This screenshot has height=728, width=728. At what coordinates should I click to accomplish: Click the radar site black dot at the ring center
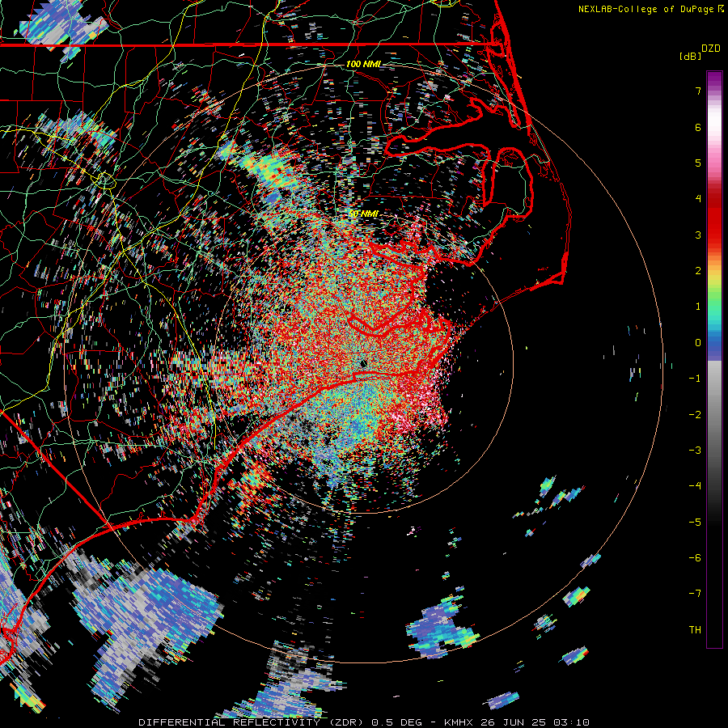(363, 363)
